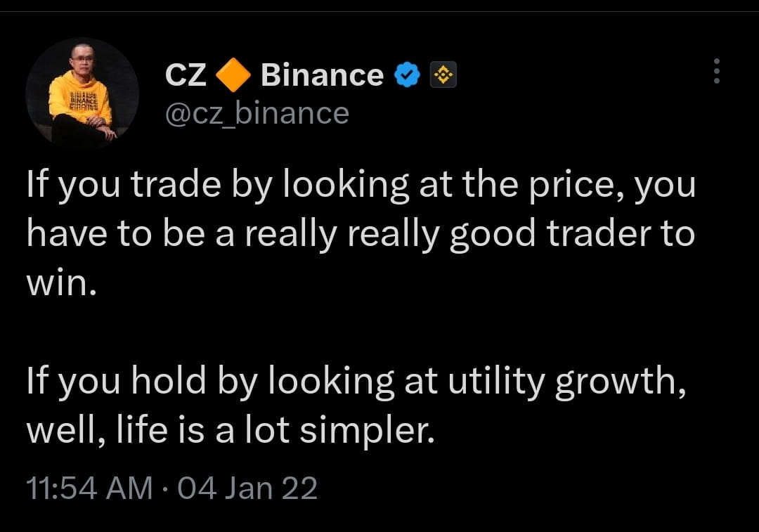The image size is (759, 532).
Task: Select the second paragraph about holding
Action: (356, 406)
